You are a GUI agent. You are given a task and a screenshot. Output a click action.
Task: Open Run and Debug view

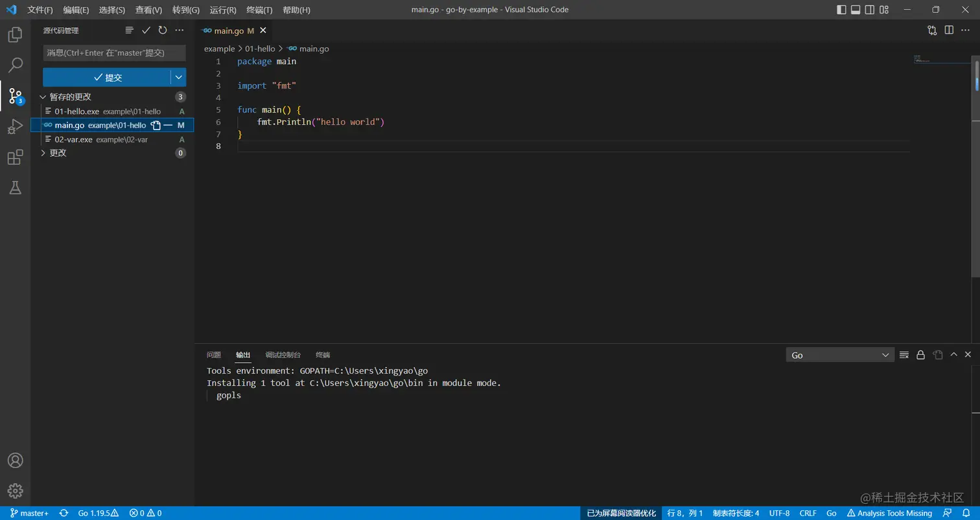pyautogui.click(x=15, y=126)
